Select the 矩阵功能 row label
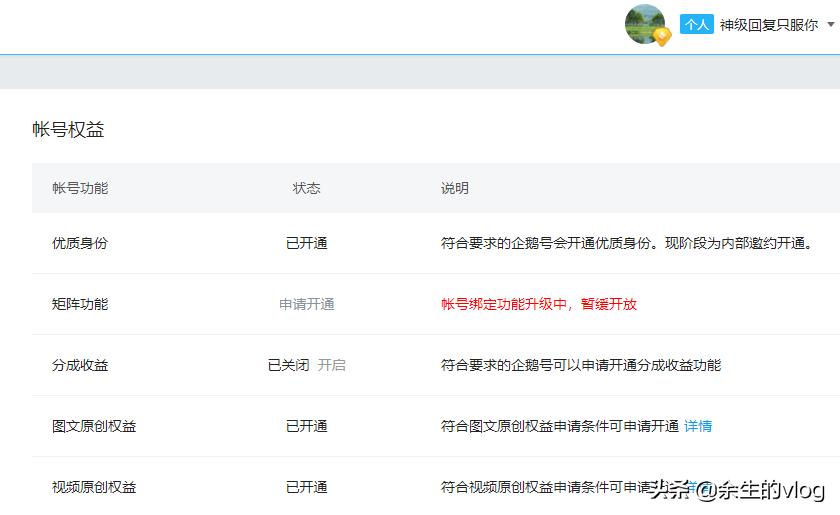Screen dimensions: 840x515 pos(80,304)
